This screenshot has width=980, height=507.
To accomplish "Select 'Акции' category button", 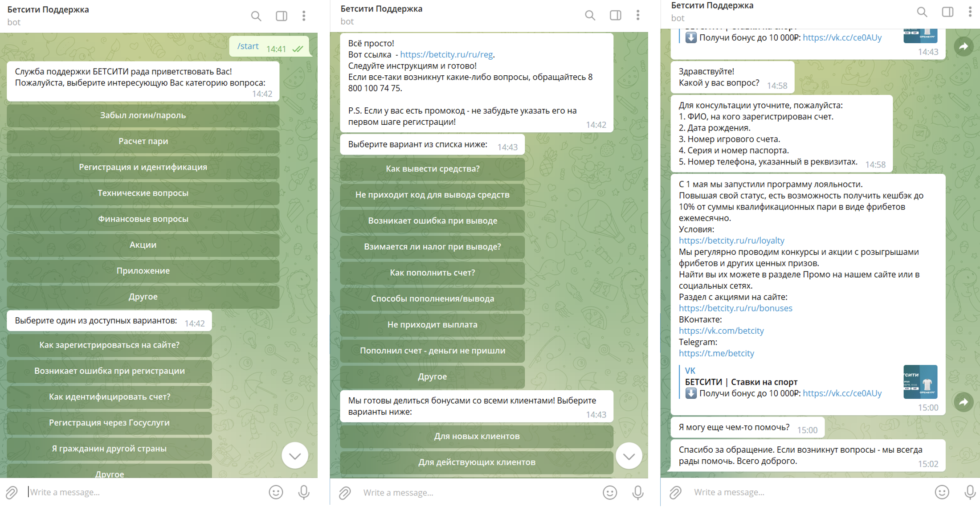I will pyautogui.click(x=143, y=245).
